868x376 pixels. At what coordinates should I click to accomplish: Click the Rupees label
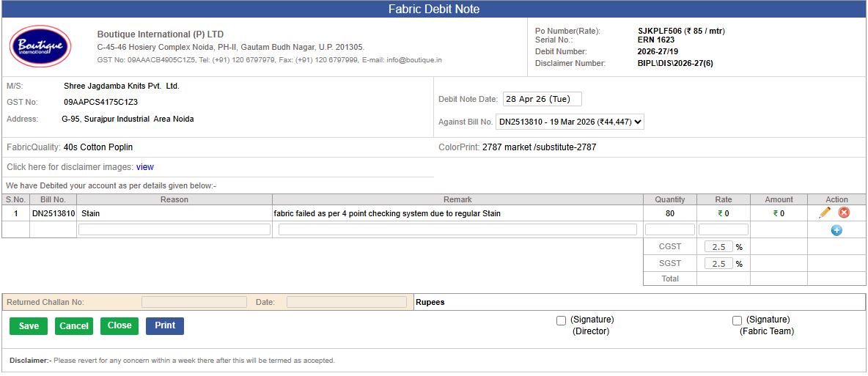430,303
